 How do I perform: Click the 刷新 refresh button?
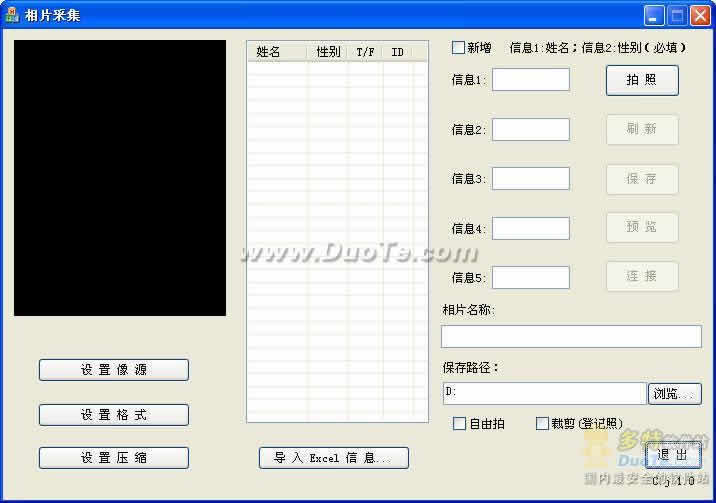click(x=642, y=129)
